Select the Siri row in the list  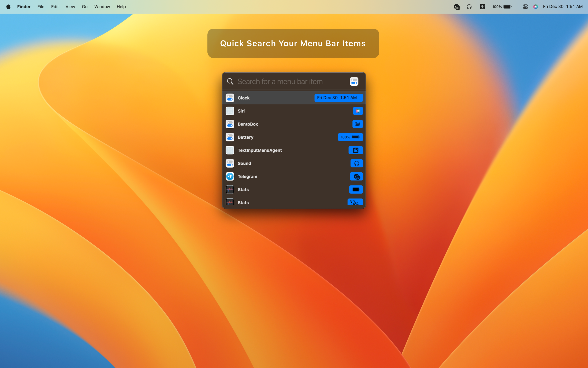point(294,111)
